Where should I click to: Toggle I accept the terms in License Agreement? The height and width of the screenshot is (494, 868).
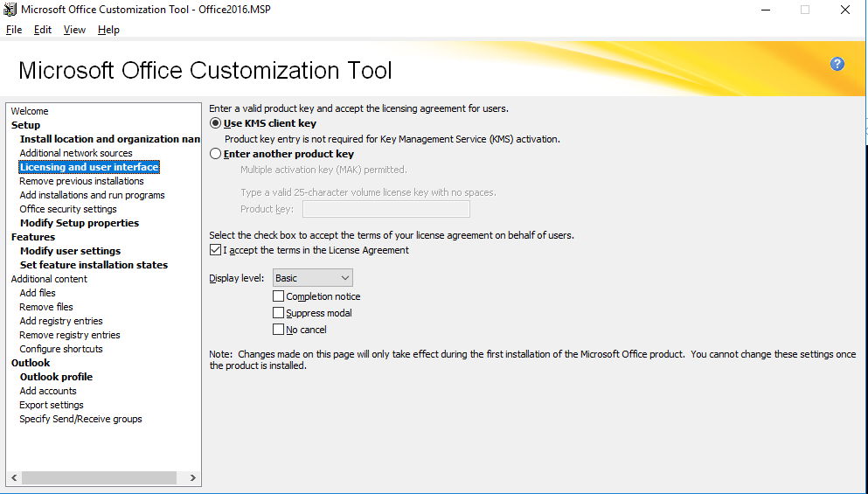(215, 250)
